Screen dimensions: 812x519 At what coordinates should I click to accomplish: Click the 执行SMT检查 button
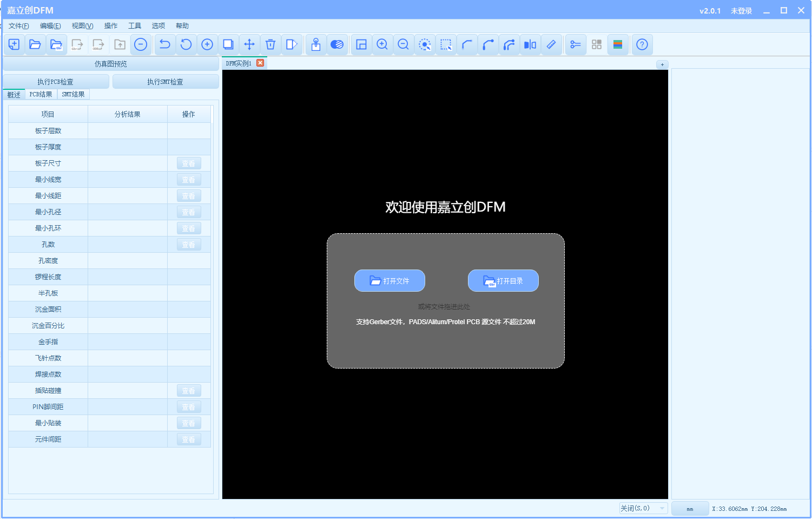tap(166, 82)
